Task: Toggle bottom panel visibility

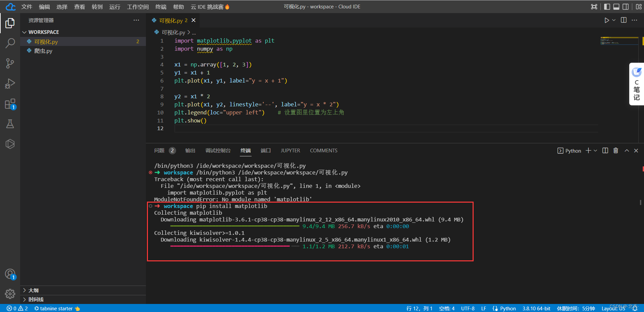Action: [x=616, y=7]
